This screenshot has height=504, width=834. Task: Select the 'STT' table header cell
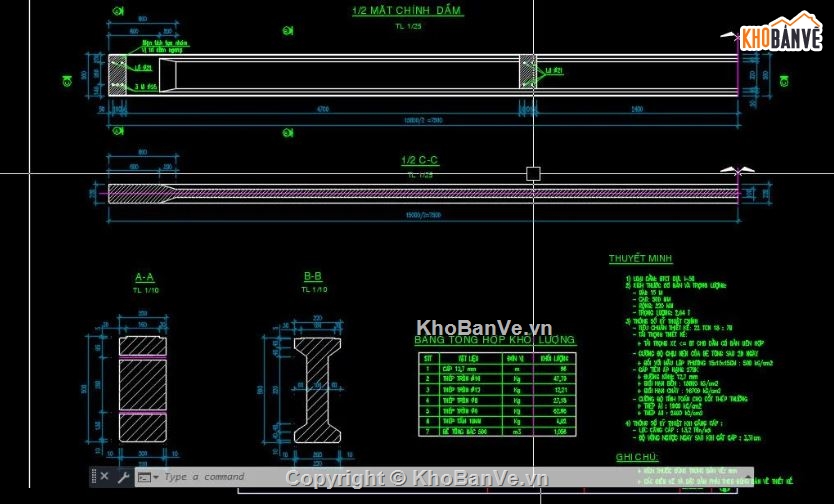(x=428, y=358)
